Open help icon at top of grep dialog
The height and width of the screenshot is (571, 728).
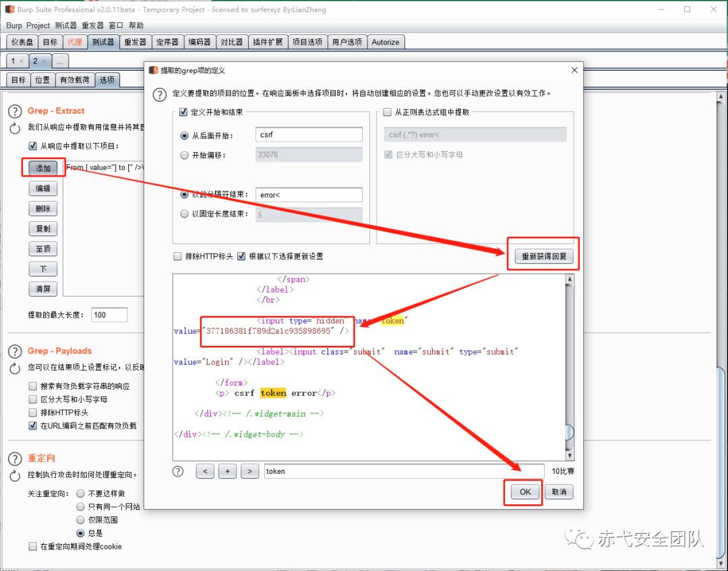tap(160, 94)
